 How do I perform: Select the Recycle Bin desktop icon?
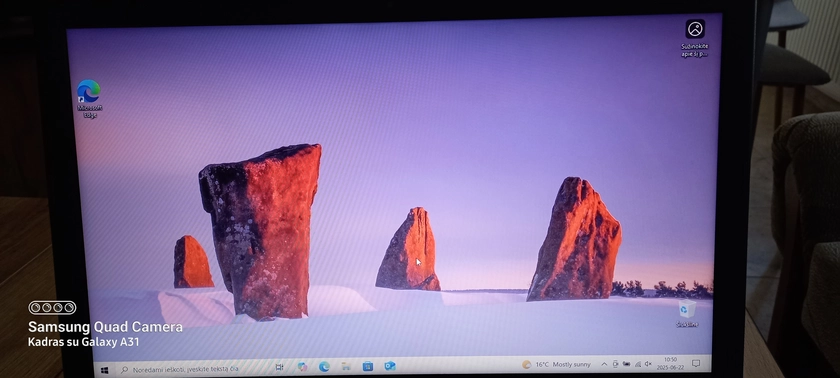(687, 314)
